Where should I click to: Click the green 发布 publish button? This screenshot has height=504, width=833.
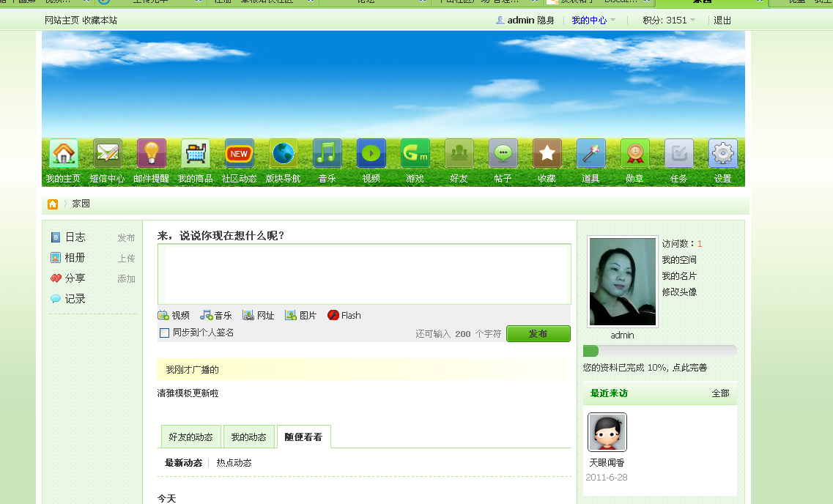[538, 333]
